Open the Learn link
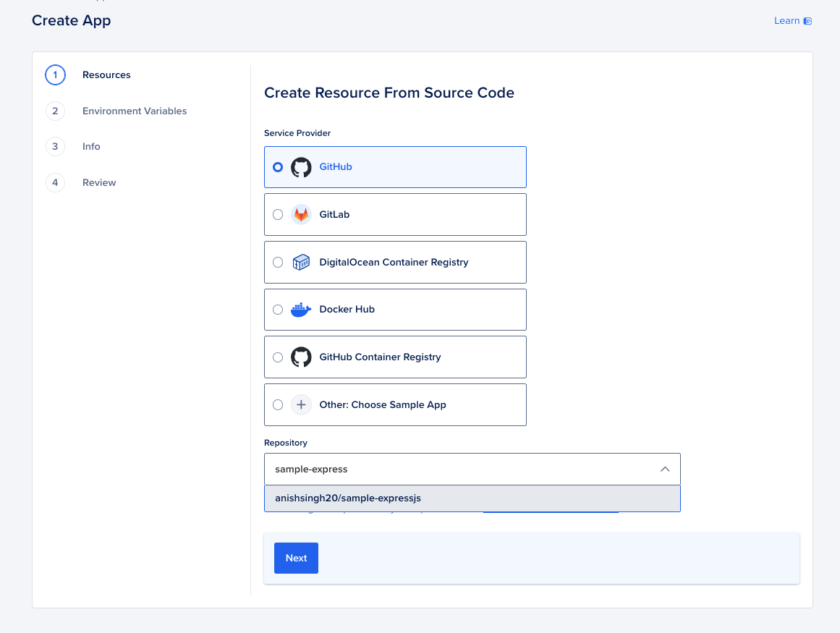The width and height of the screenshot is (840, 633). pyautogui.click(x=786, y=21)
